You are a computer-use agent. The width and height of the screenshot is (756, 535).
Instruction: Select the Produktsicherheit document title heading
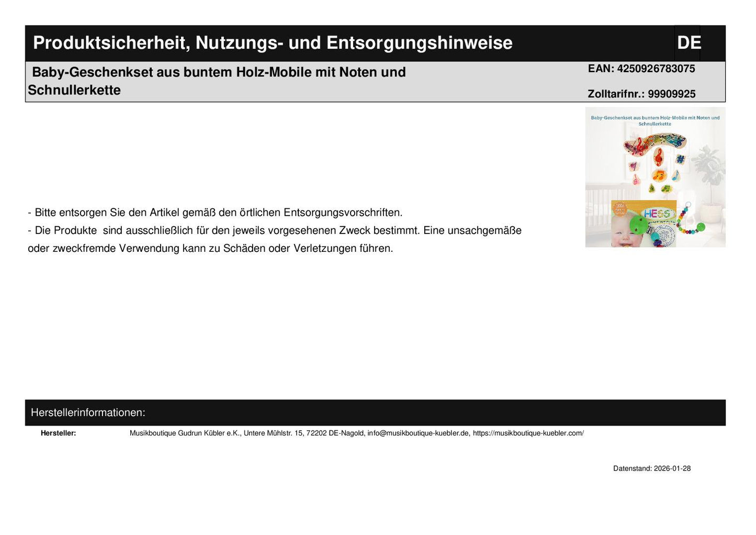coord(272,43)
